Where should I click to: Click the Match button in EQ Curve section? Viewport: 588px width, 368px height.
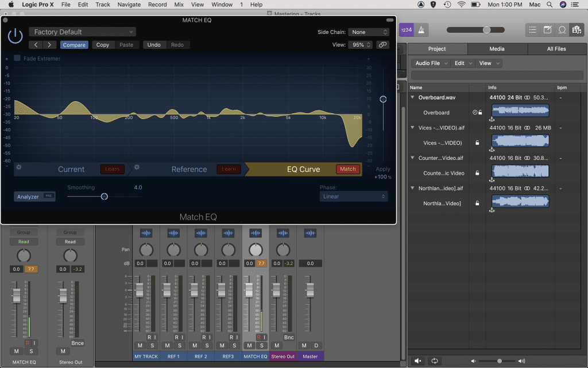(x=348, y=169)
